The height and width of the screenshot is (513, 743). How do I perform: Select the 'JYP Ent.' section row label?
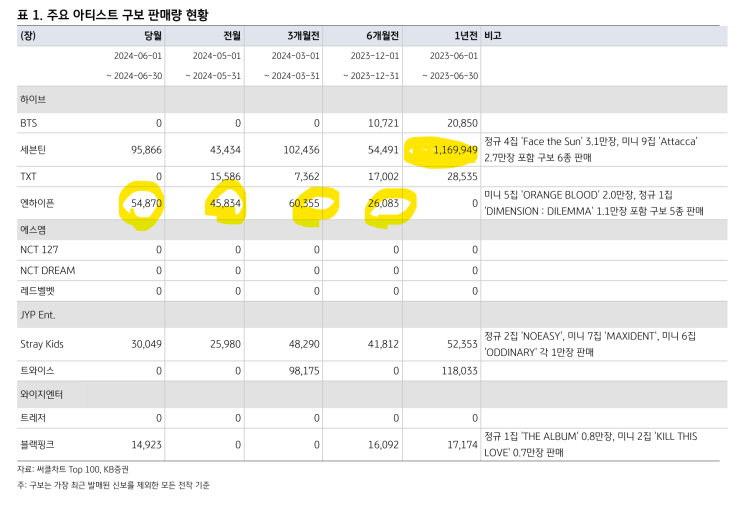pyautogui.click(x=37, y=315)
